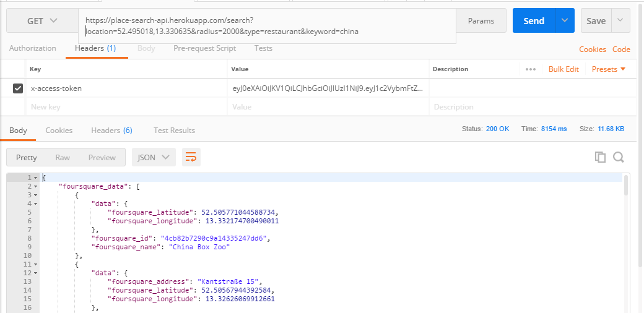Open the Test Results tab
644x313 pixels.
point(174,131)
